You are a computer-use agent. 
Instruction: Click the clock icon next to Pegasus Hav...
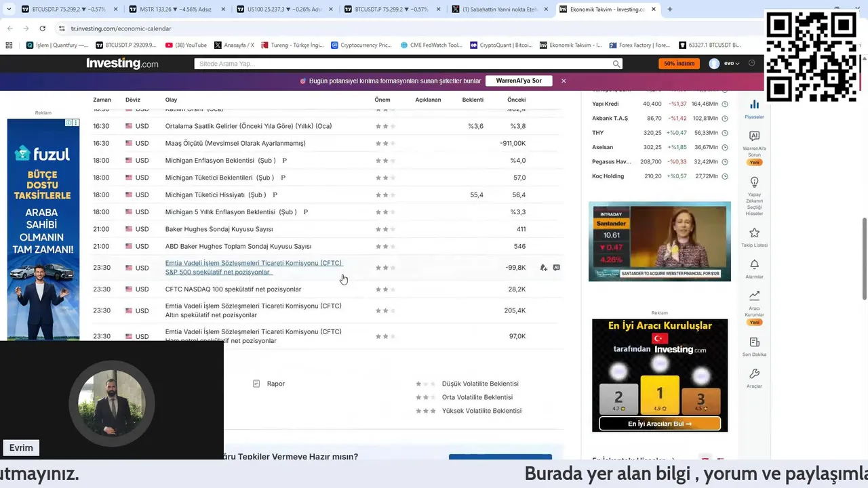pyautogui.click(x=725, y=162)
